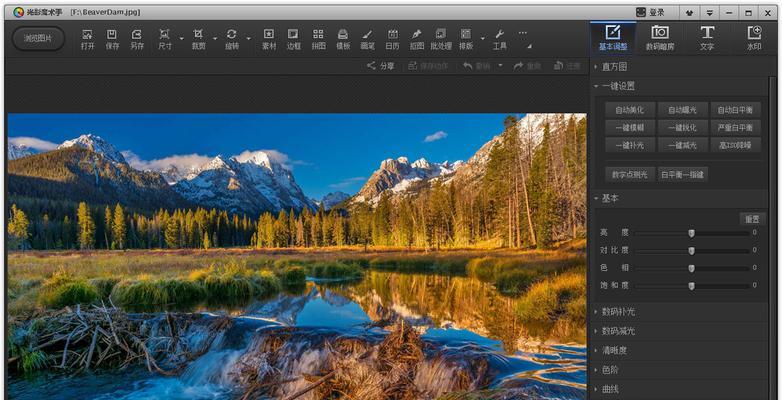The image size is (782, 400).
Task: Click the 一键补光 button
Action: [x=630, y=145]
